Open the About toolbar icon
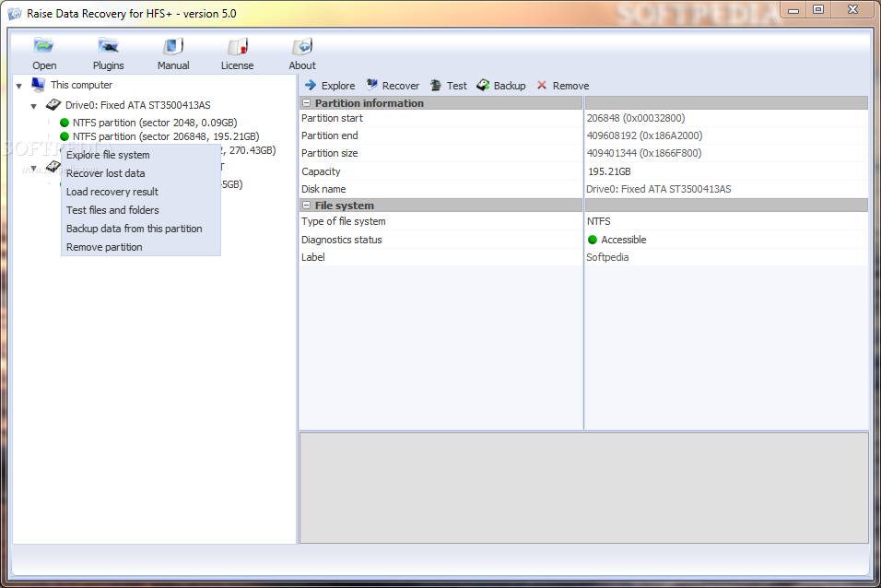 pos(302,46)
